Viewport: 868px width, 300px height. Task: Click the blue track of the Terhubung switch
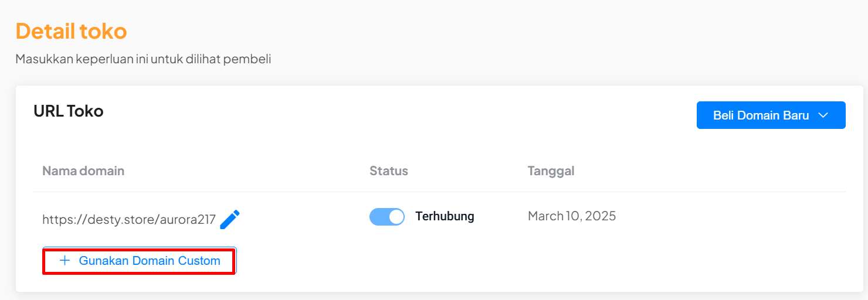point(379,217)
